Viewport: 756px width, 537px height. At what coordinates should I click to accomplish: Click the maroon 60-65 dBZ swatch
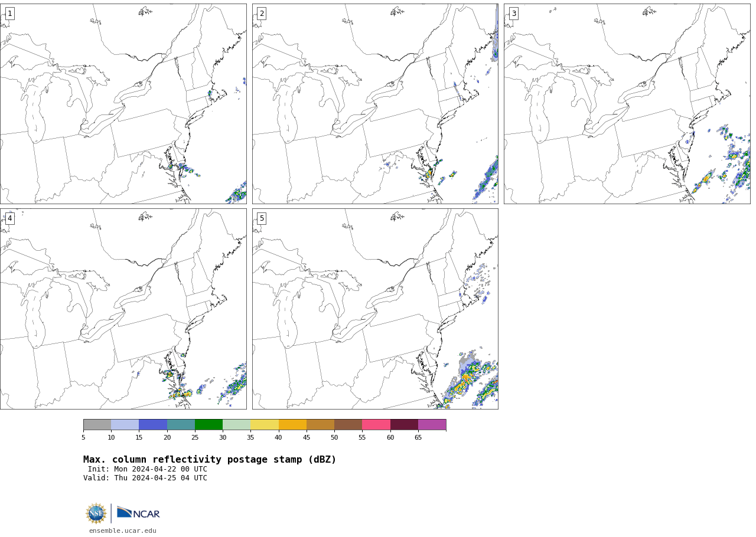click(x=404, y=425)
